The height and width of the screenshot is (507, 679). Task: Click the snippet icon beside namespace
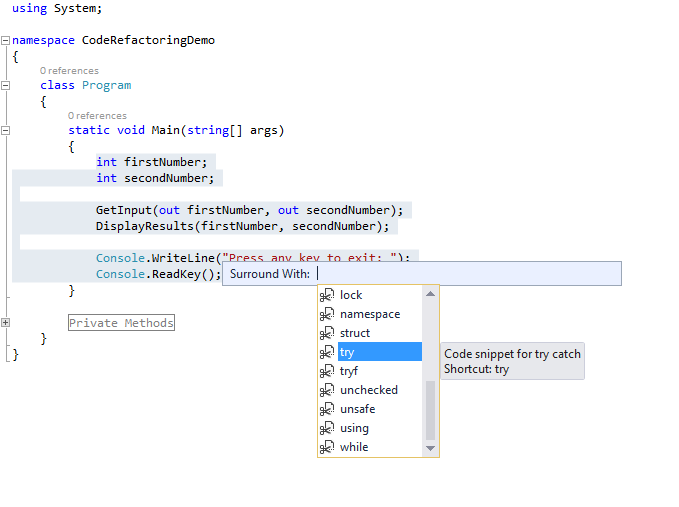[x=327, y=314]
